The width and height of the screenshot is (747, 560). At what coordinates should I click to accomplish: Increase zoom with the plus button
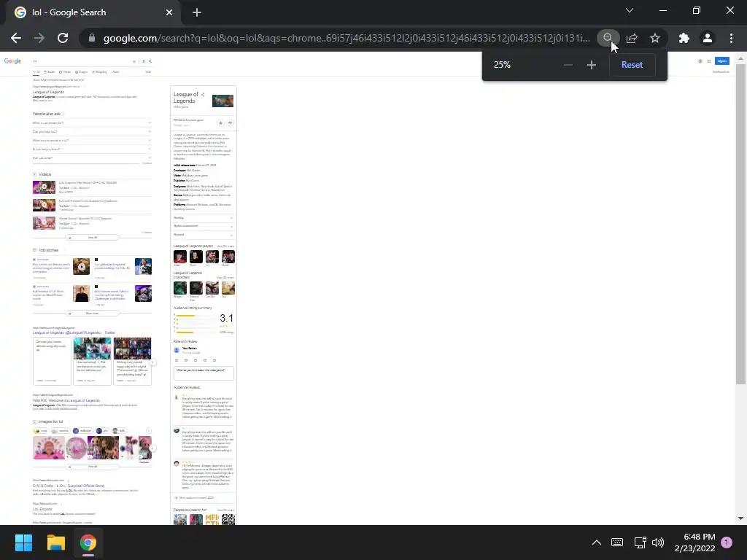click(591, 65)
